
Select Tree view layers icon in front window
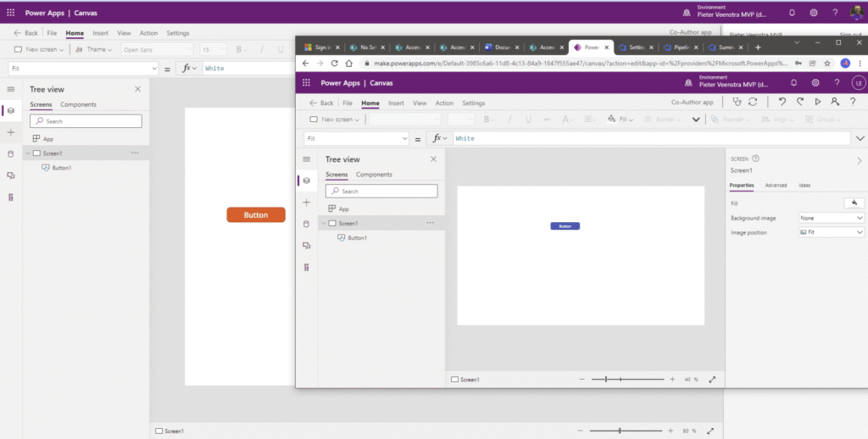pos(307,181)
